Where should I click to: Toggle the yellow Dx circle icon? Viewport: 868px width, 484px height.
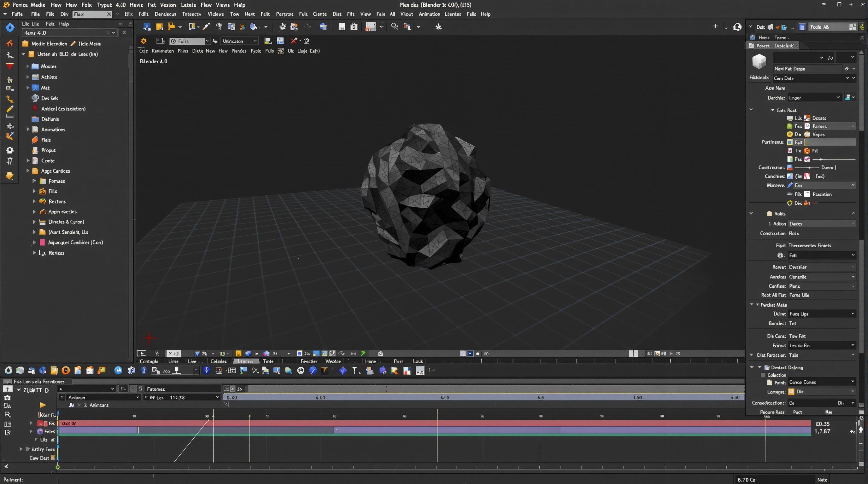tap(789, 134)
